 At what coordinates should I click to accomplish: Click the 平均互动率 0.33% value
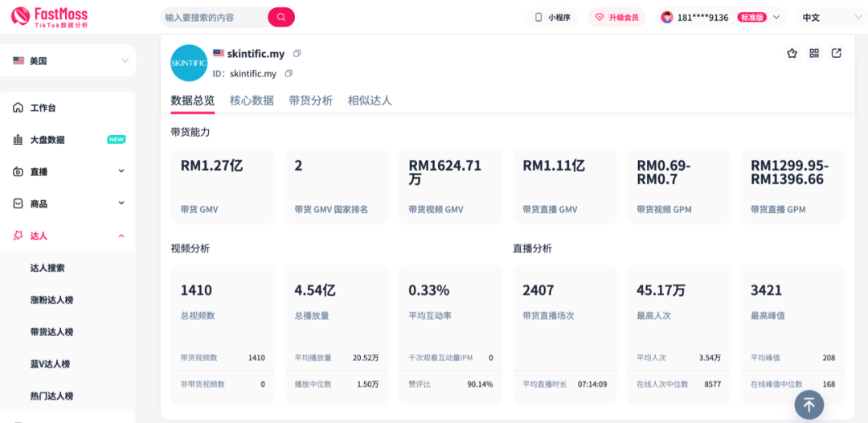pos(429,290)
